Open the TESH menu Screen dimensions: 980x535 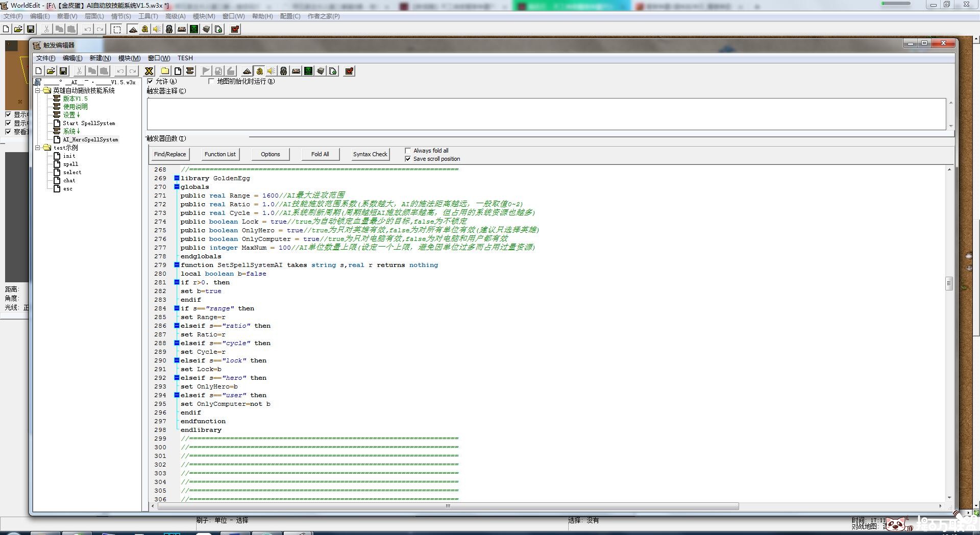[185, 58]
